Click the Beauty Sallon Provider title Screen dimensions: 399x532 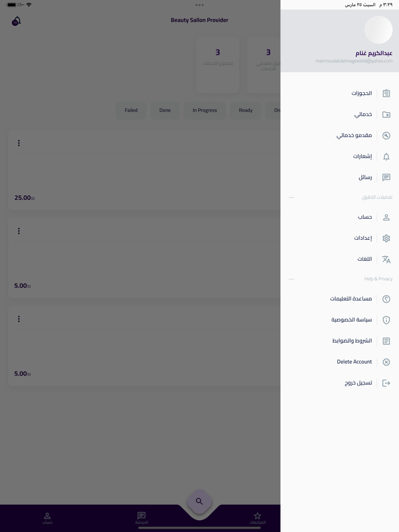(199, 20)
